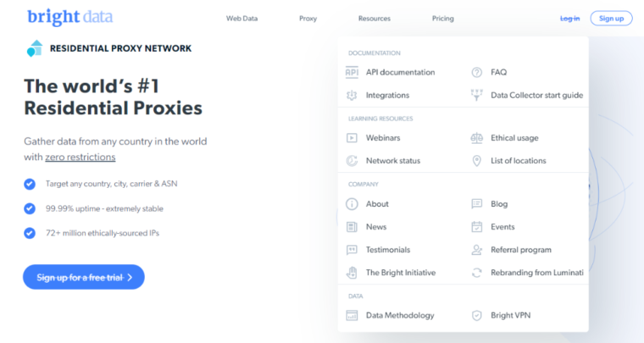Image resolution: width=644 pixels, height=343 pixels.
Task: Click the Integrations puzzle icon
Action: (352, 95)
